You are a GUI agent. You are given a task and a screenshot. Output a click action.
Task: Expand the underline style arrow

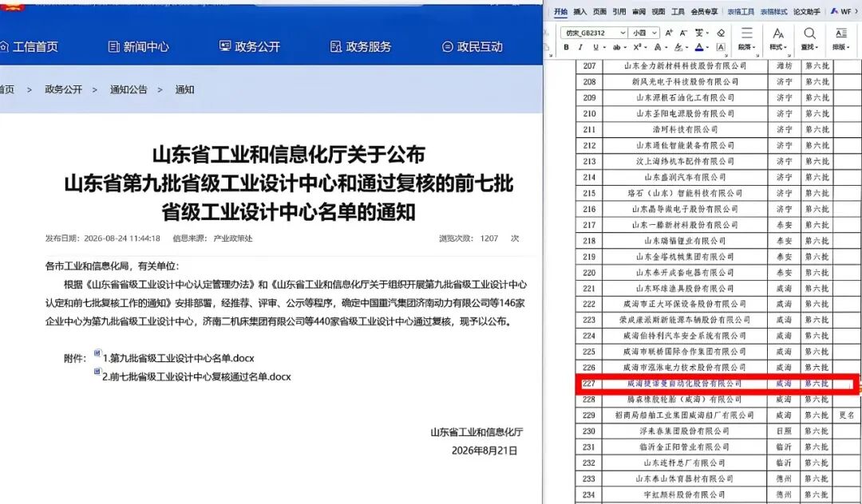tap(605, 47)
